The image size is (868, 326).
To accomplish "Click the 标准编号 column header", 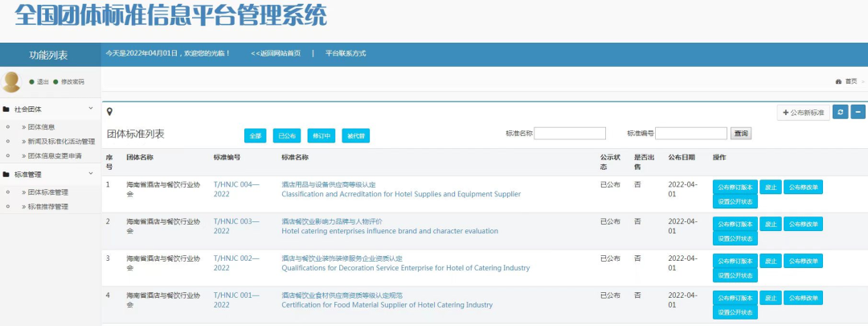I will (x=227, y=158).
